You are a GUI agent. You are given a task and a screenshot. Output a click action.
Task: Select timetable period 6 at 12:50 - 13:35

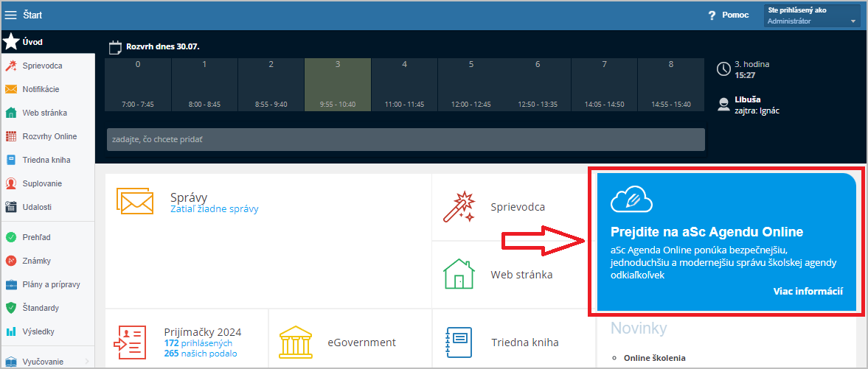click(538, 85)
